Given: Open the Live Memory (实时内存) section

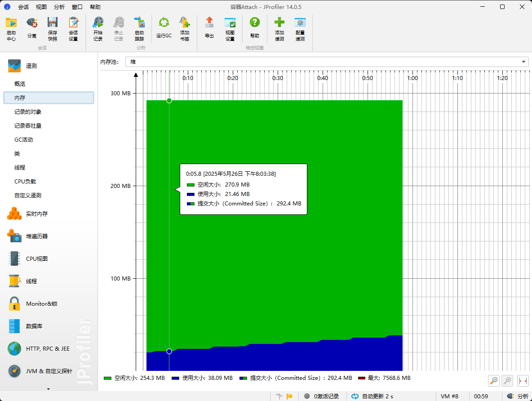Looking at the screenshot, I should click(x=49, y=214).
